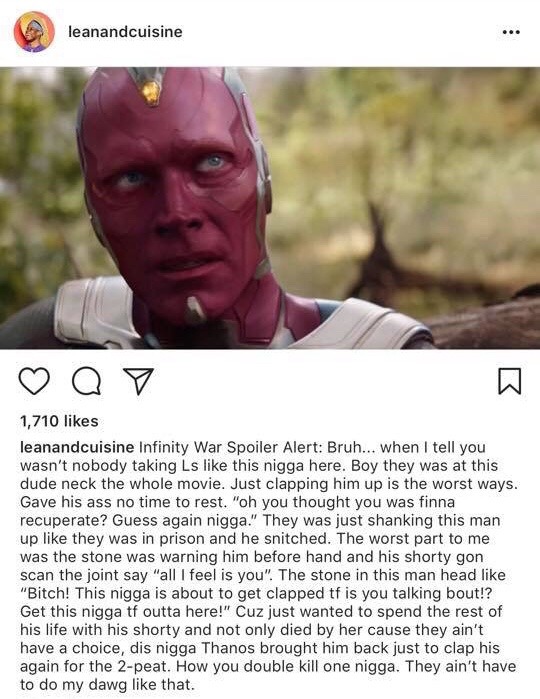Tap the caption sentence starting 'Gave his ass no time'

pyautogui.click(x=124, y=502)
